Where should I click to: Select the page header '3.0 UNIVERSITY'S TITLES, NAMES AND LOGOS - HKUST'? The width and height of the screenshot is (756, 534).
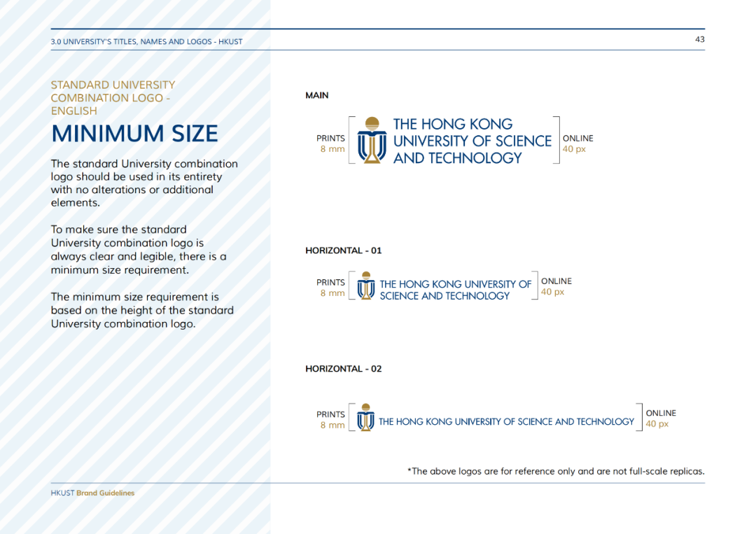point(146,41)
